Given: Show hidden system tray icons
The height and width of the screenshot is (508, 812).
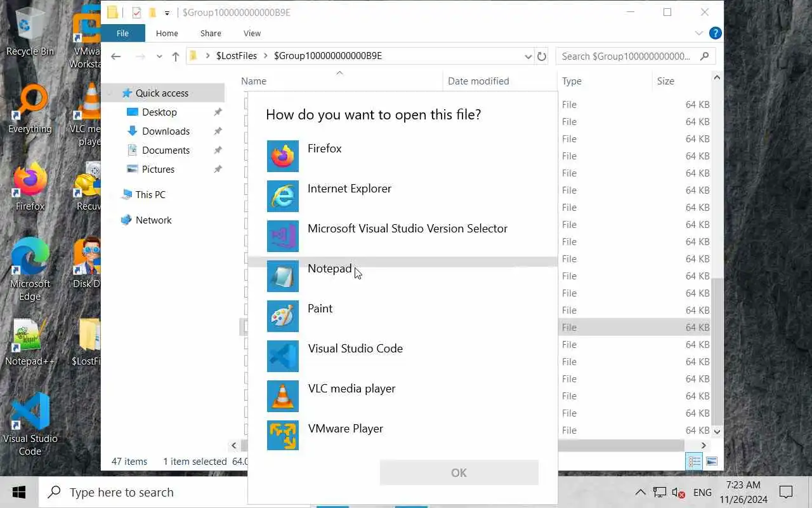Looking at the screenshot, I should click(640, 492).
